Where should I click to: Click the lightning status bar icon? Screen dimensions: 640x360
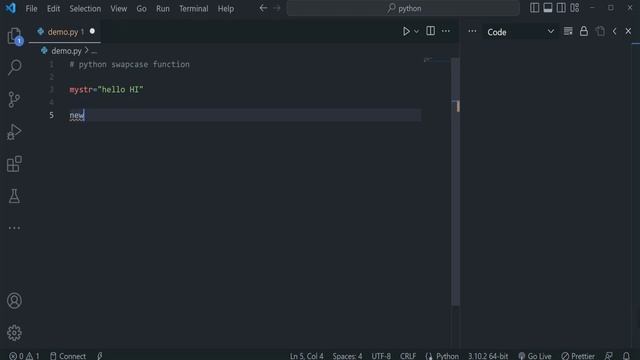pyautogui.click(x=100, y=356)
